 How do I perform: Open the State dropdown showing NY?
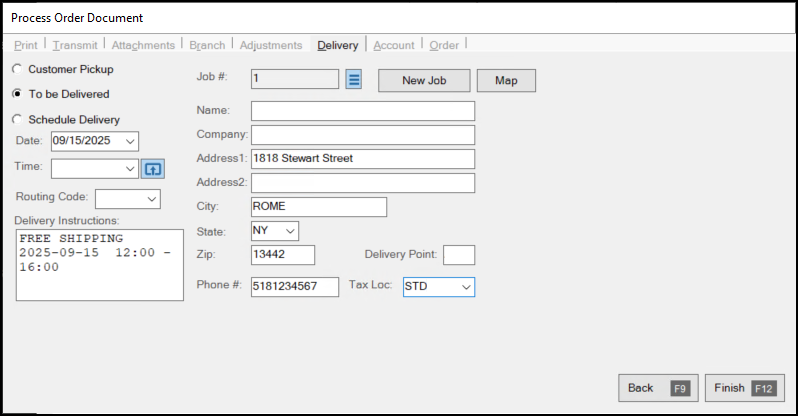[x=290, y=231]
